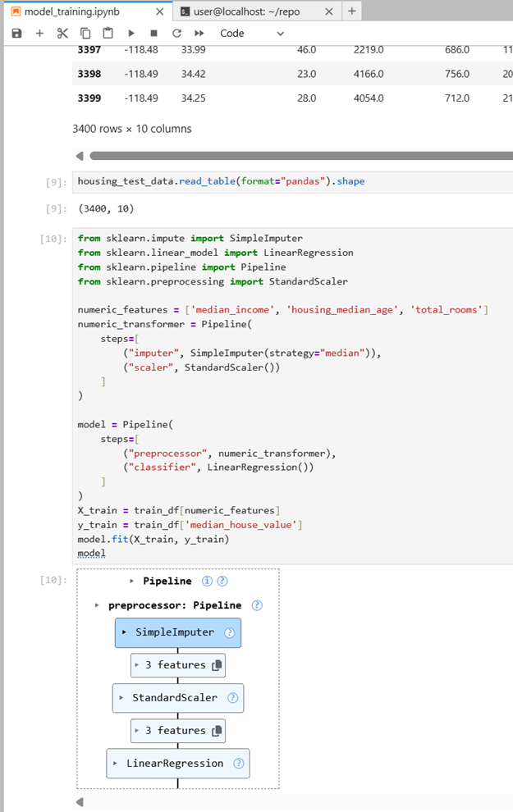513x812 pixels.
Task: Paste cells using the clipboard icon
Action: 108,33
